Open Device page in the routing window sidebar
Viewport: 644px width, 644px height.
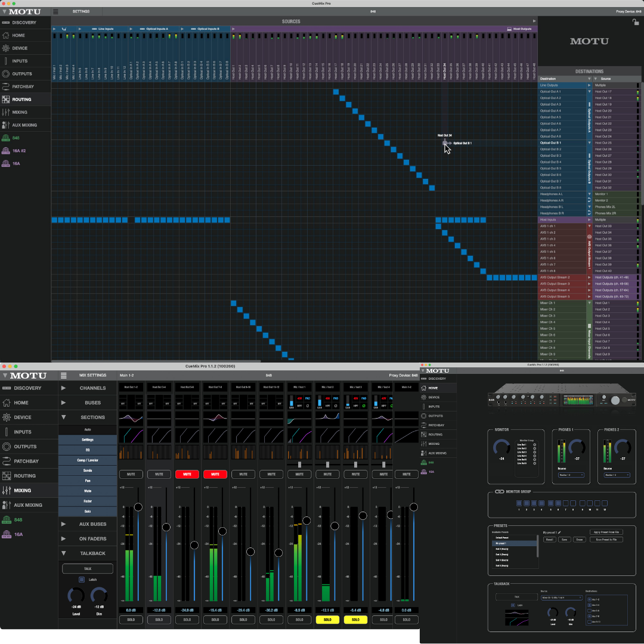pyautogui.click(x=26, y=48)
